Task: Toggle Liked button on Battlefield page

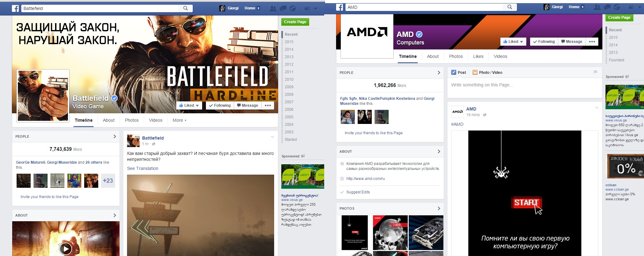Action: coord(189,105)
